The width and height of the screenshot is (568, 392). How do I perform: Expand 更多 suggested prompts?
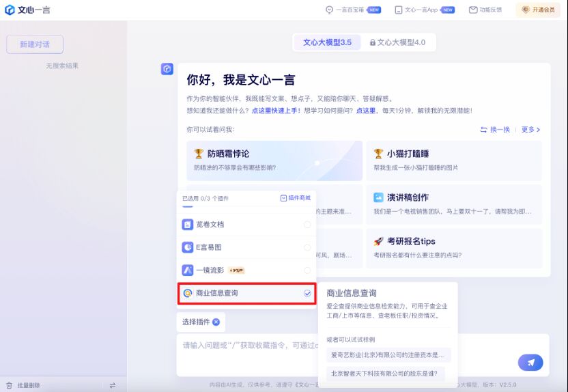coord(530,129)
